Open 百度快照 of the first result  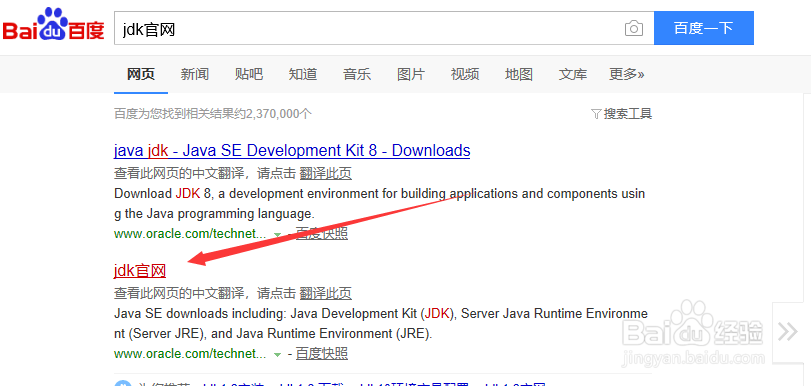pyautogui.click(x=322, y=234)
